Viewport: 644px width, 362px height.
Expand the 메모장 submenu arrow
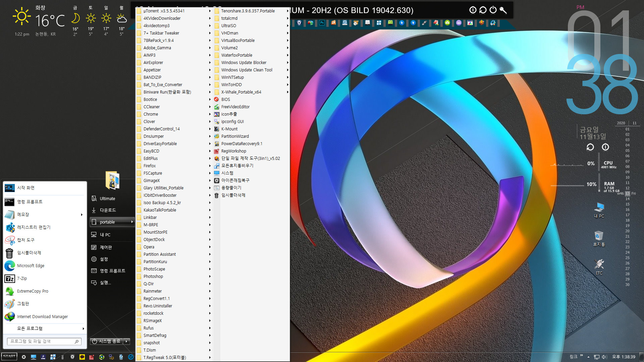tap(82, 215)
